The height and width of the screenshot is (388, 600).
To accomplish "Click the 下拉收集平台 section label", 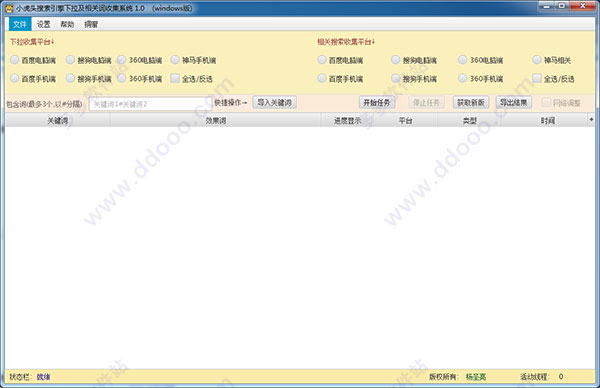I will (x=32, y=42).
